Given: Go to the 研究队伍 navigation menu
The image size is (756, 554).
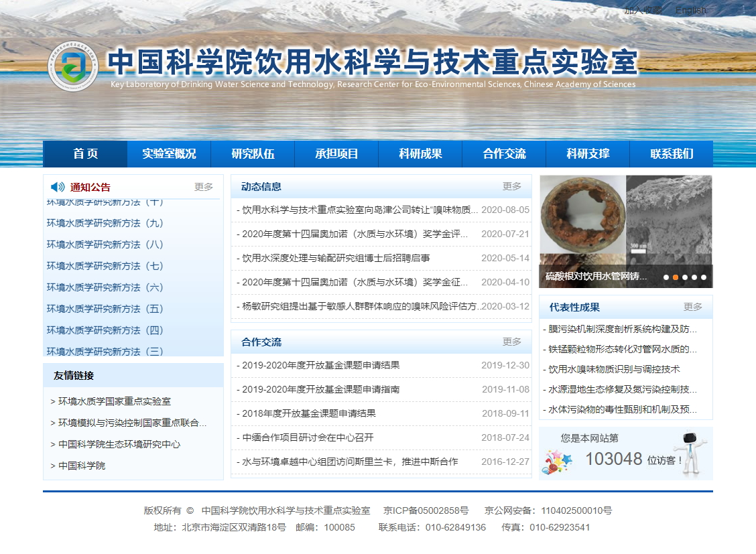Looking at the screenshot, I should coord(253,153).
